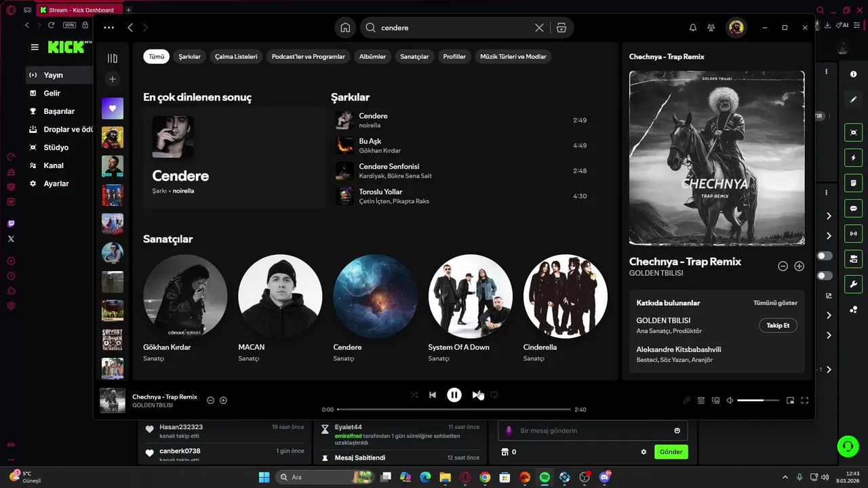Open the connect-to-device icon
This screenshot has width=868, height=488.
pos(715,401)
